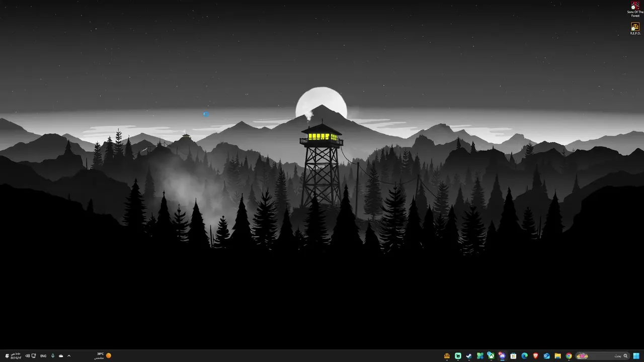The width and height of the screenshot is (644, 362).
Task: Open the weather widget showing 38°C
Action: point(103,356)
